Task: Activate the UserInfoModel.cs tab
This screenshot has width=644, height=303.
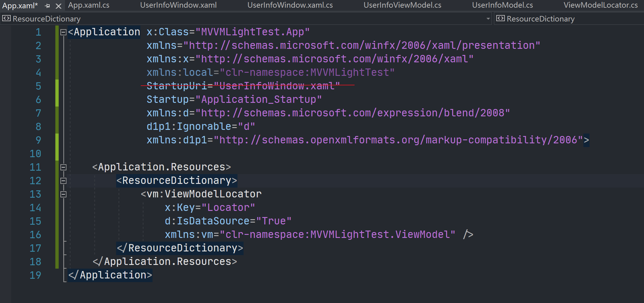Action: [502, 5]
